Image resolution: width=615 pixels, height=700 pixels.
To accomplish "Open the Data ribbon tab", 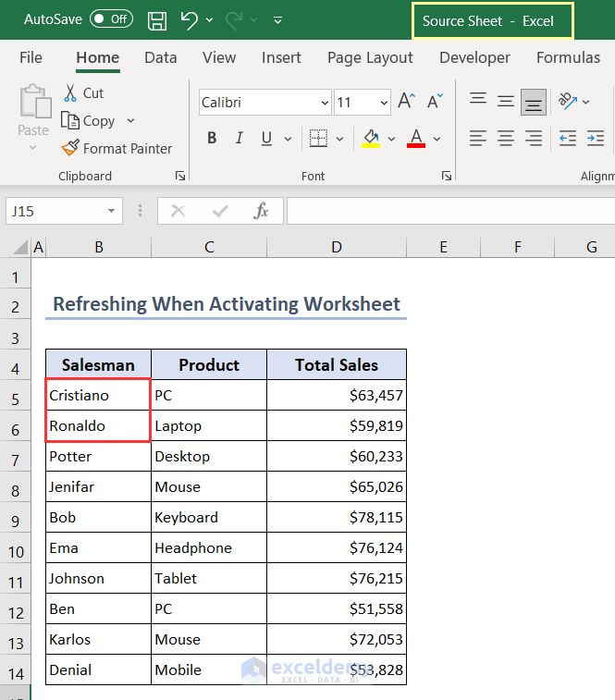I will [x=160, y=57].
